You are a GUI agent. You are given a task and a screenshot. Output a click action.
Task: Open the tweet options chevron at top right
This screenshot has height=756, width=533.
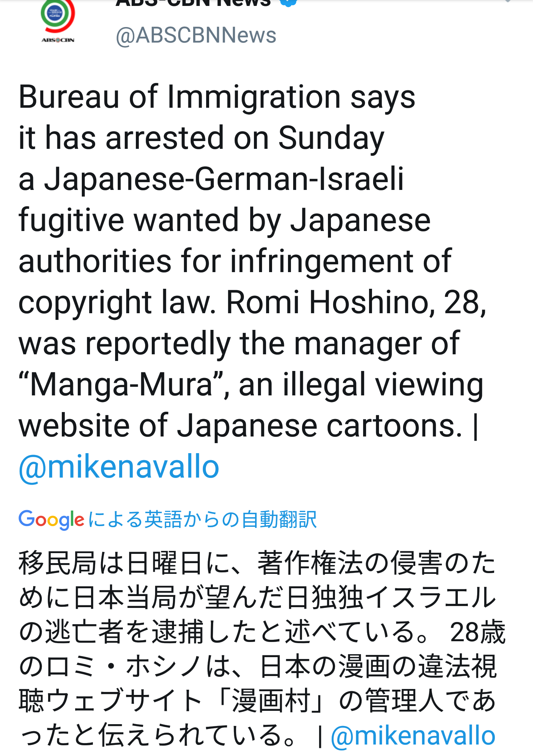tap(507, 1)
